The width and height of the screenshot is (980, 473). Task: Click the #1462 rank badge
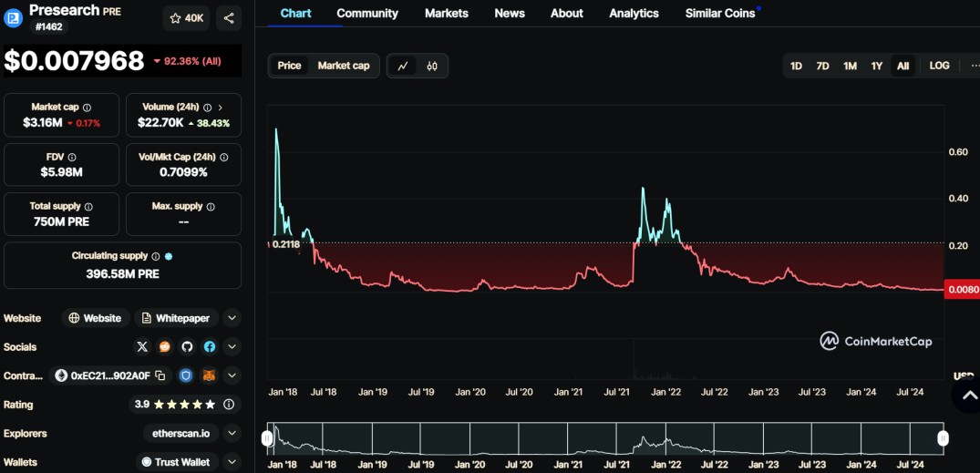(x=48, y=26)
